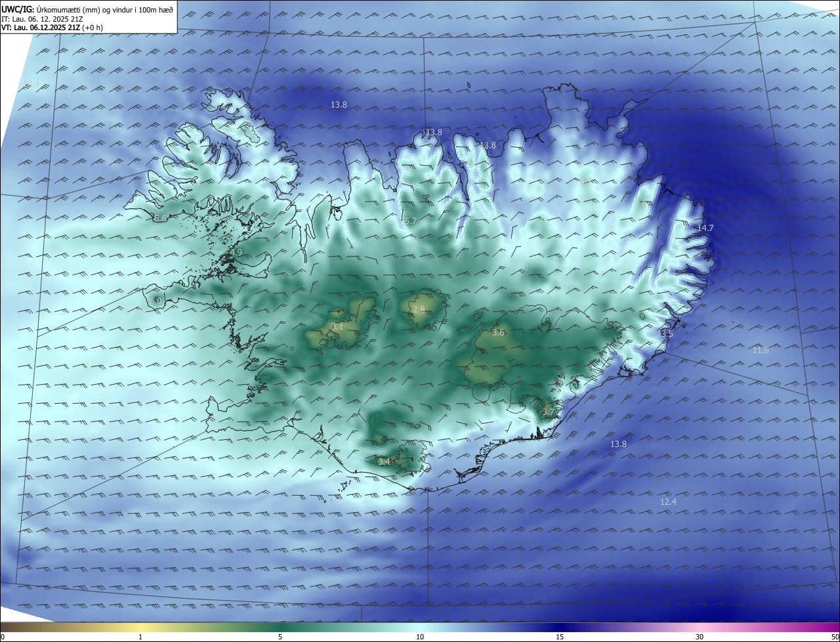840x642 pixels.
Task: Click the 5.0 value label on the west coast
Action: [156, 301]
